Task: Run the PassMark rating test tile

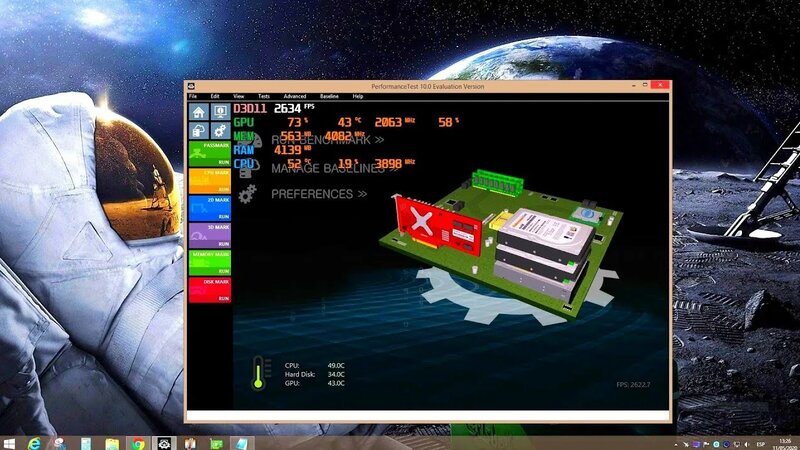Action: (x=210, y=154)
